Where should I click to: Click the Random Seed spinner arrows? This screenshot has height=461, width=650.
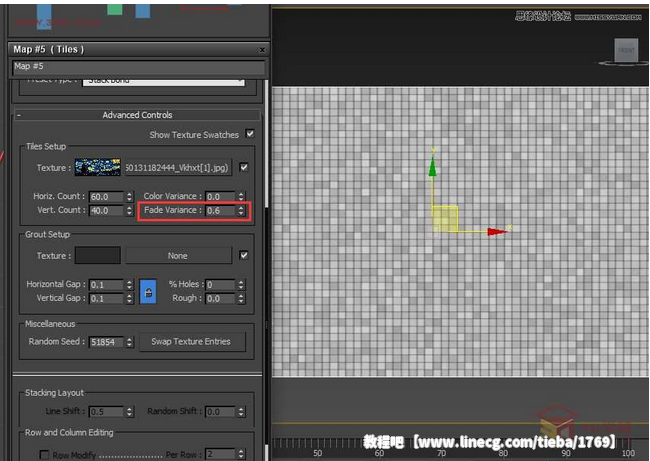[x=129, y=342]
